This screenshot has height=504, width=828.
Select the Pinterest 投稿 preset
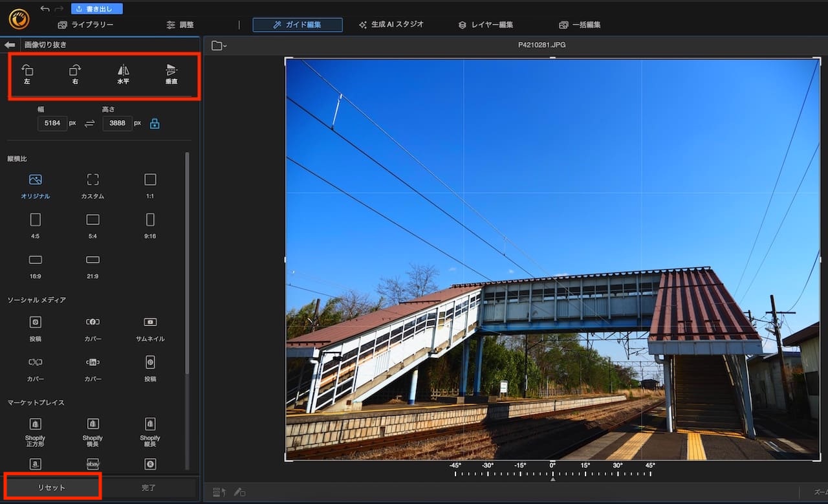pyautogui.click(x=150, y=369)
